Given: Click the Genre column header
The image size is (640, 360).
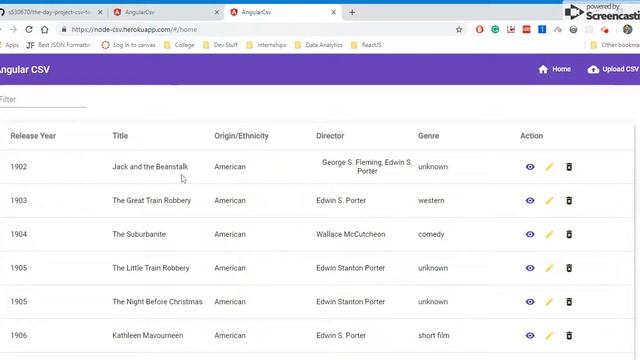Looking at the screenshot, I should click(x=429, y=136).
